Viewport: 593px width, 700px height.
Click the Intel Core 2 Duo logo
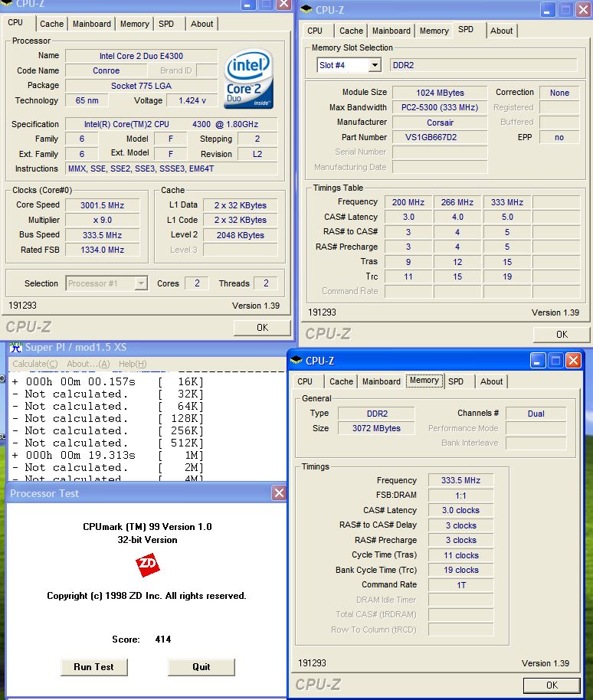(x=248, y=79)
